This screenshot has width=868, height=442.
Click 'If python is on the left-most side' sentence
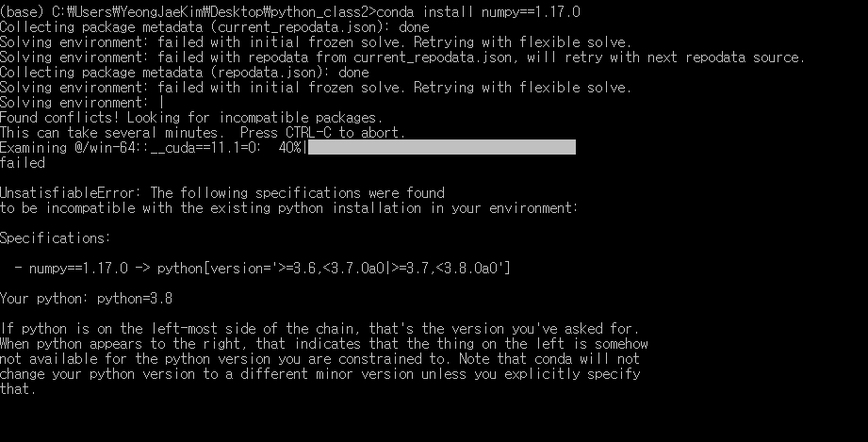319,329
